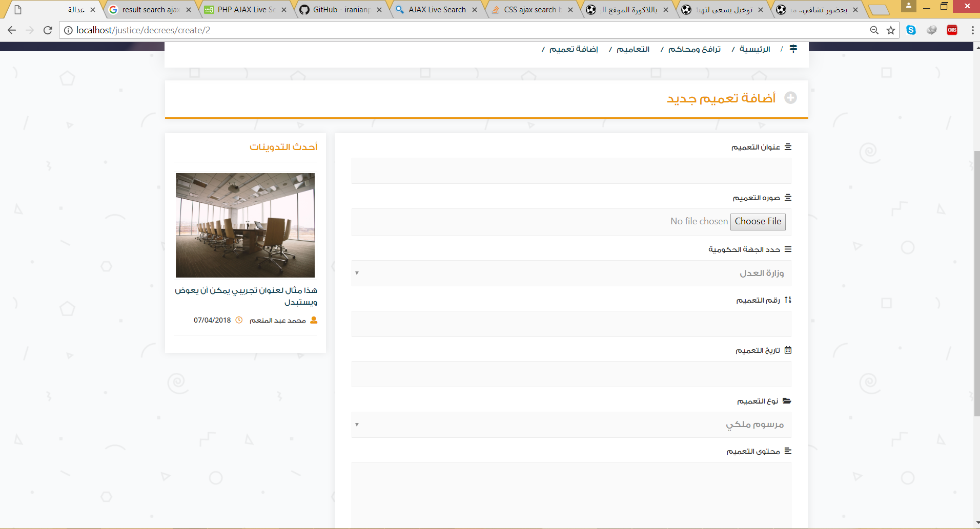
Task: Follow the ترافع ومحاكم breadcrumb link
Action: pos(694,49)
